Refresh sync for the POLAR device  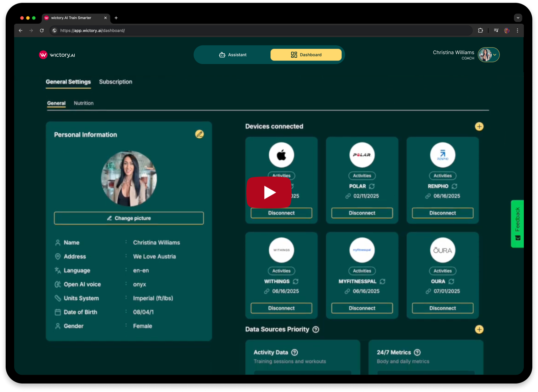pos(371,186)
